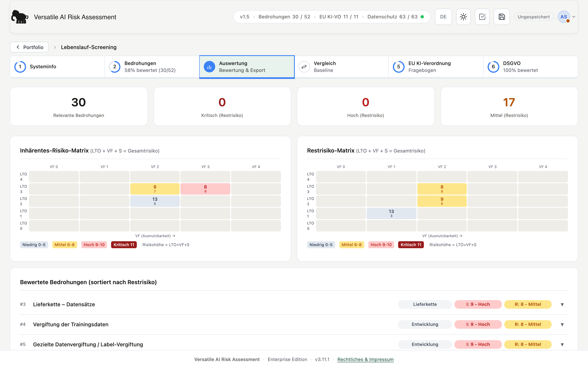The height and width of the screenshot is (368, 588).
Task: Click I: 9 - Hoch badge on row #3
Action: tap(478, 304)
